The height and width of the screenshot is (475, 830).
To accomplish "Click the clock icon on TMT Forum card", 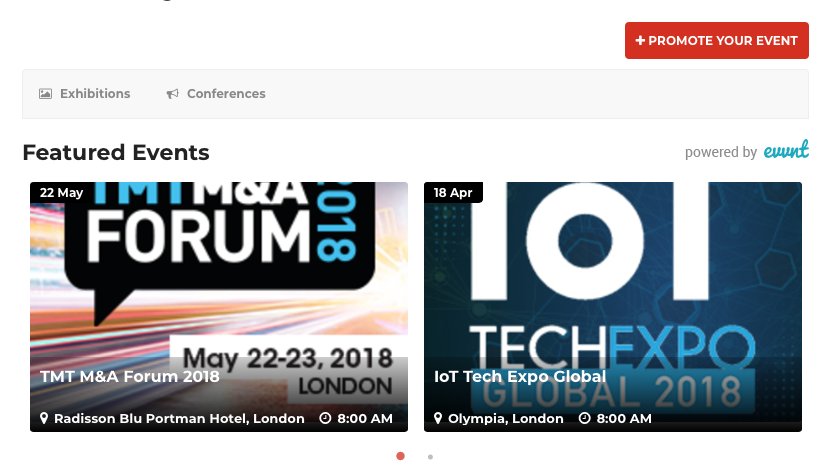I will 325,418.
